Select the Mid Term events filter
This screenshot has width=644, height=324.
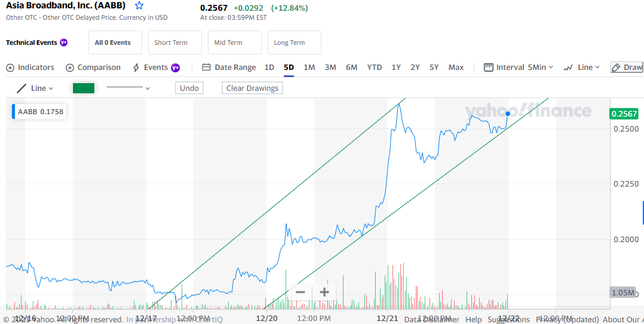(235, 42)
